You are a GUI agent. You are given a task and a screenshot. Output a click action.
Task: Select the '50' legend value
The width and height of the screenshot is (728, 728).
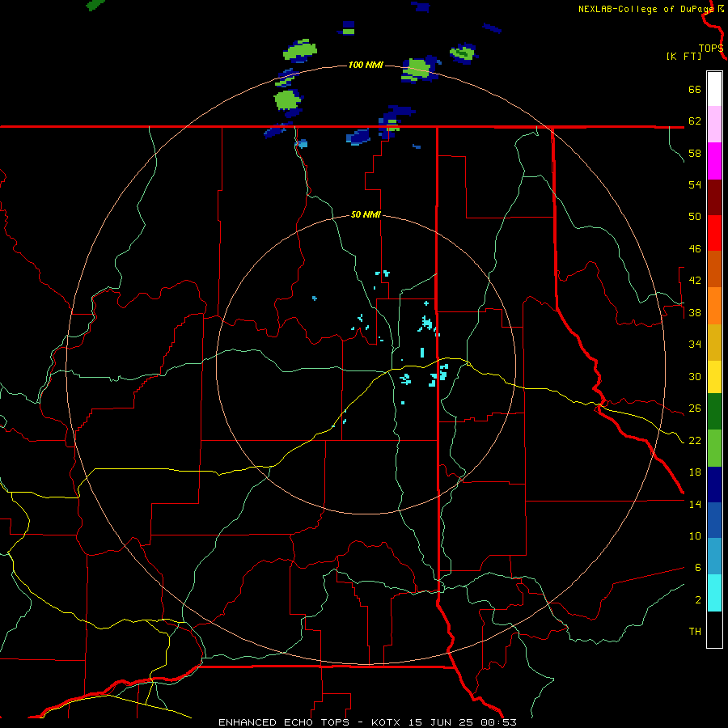(695, 217)
